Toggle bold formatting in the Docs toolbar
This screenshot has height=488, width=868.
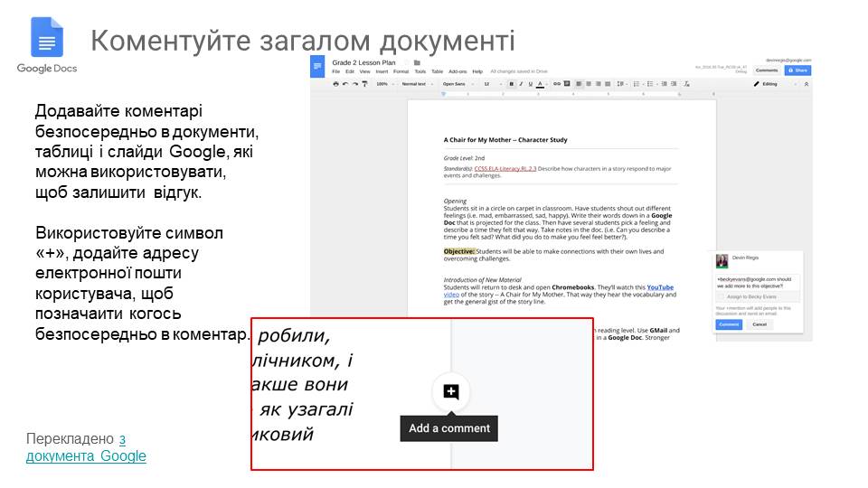pos(511,84)
